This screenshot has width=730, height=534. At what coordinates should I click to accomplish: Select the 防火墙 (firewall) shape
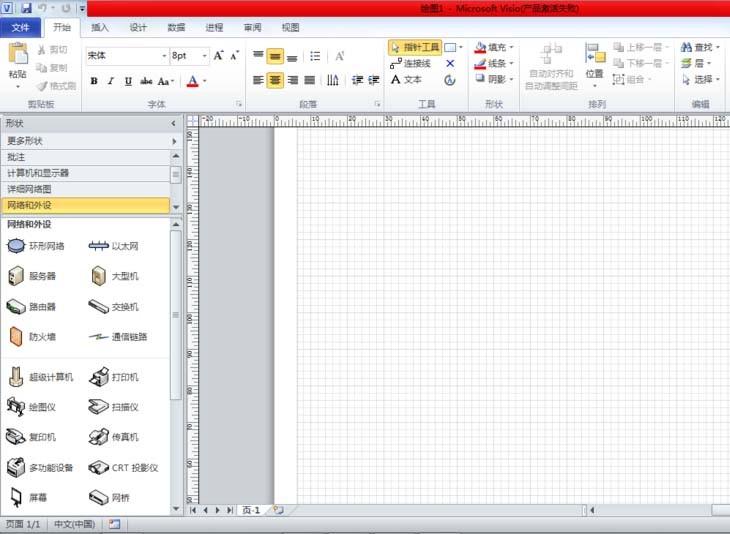tap(17, 337)
